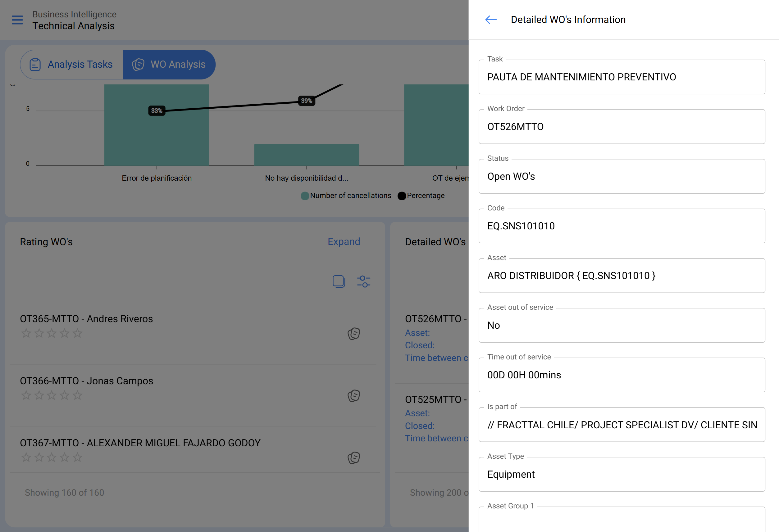
Task: Open filter sliders icon in Rating WO's
Action: 364,282
